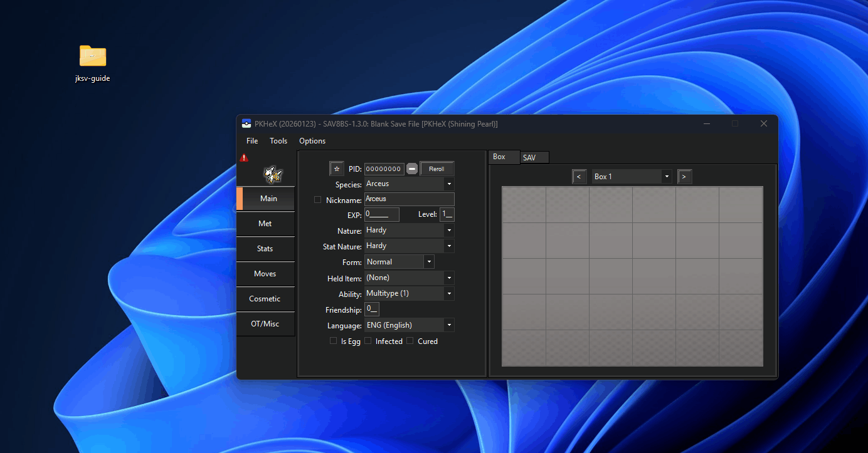Image resolution: width=868 pixels, height=453 pixels.
Task: Click the Reroll PID button
Action: (437, 169)
